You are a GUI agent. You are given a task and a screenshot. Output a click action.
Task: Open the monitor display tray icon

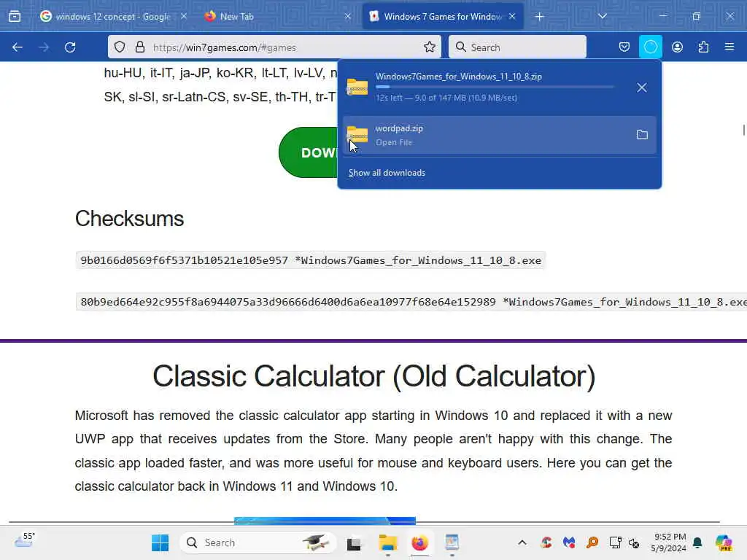point(615,542)
